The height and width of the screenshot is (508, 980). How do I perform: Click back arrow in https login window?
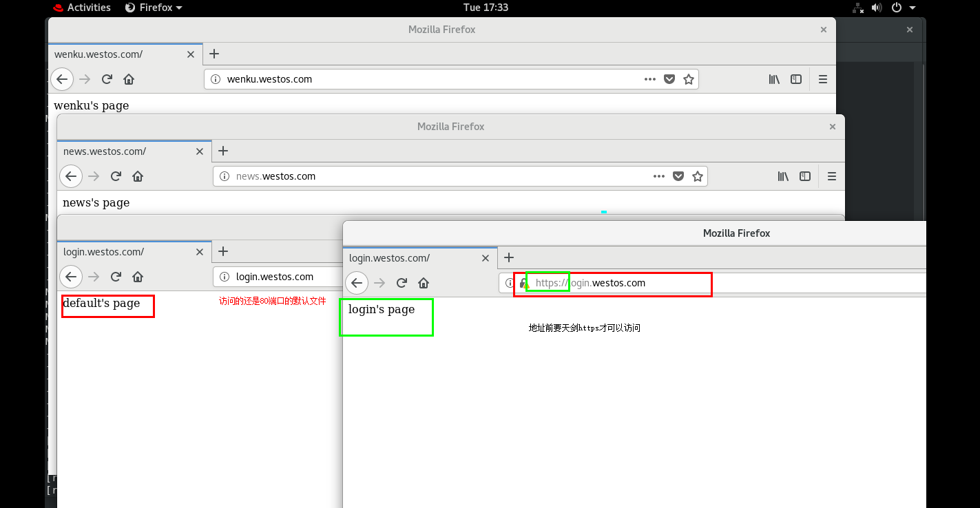point(357,283)
